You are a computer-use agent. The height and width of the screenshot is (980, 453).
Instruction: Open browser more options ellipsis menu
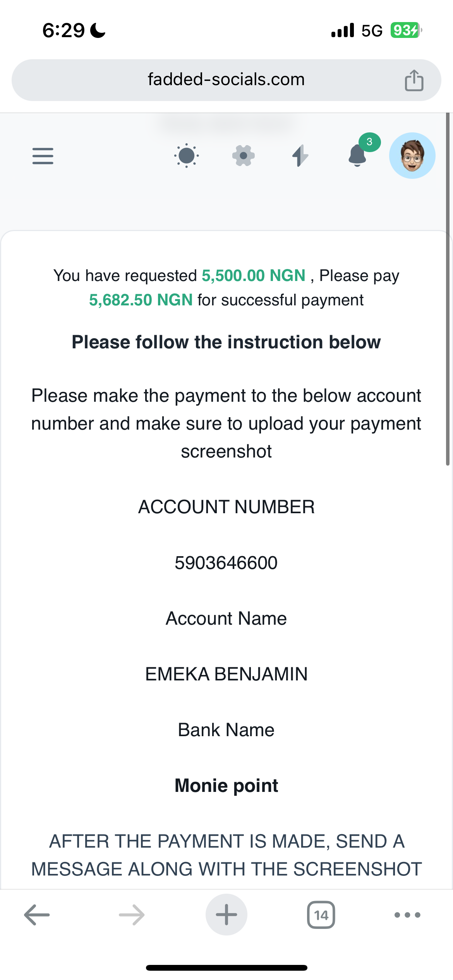coord(407,915)
